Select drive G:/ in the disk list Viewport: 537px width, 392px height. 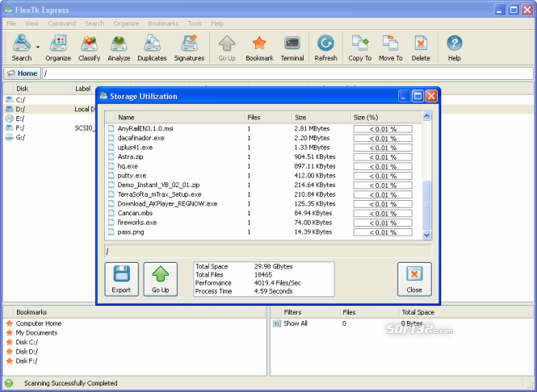coord(49,137)
